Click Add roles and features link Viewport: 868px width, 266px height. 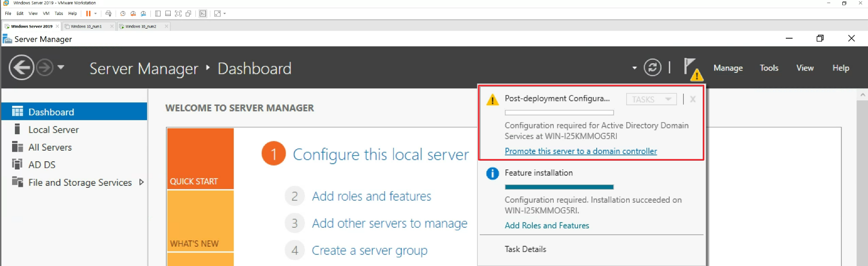tap(371, 196)
